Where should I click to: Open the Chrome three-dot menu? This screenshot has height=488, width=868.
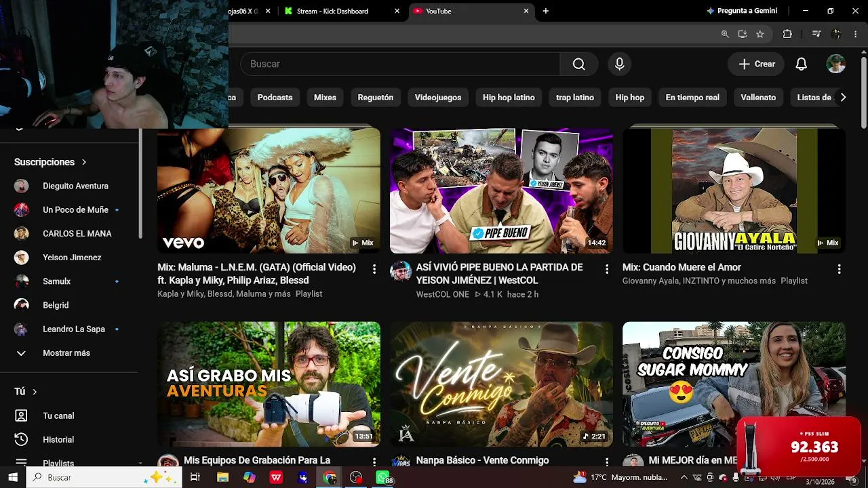(855, 34)
